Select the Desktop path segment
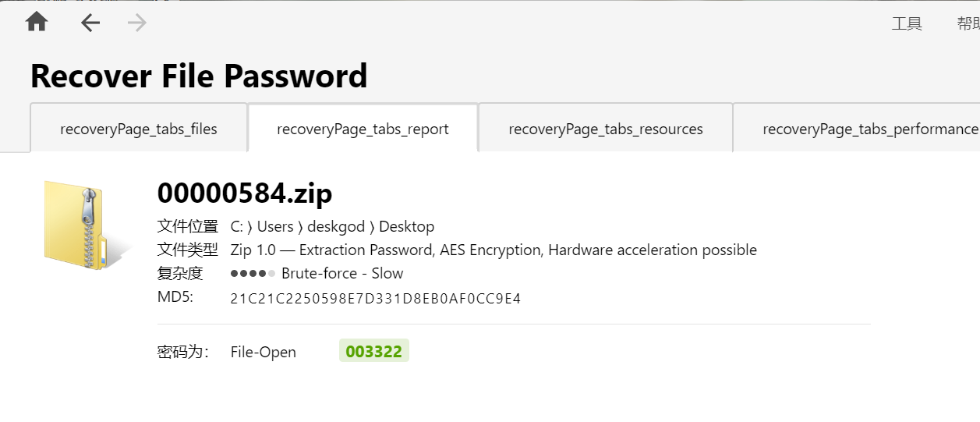The width and height of the screenshot is (980, 422). click(405, 227)
